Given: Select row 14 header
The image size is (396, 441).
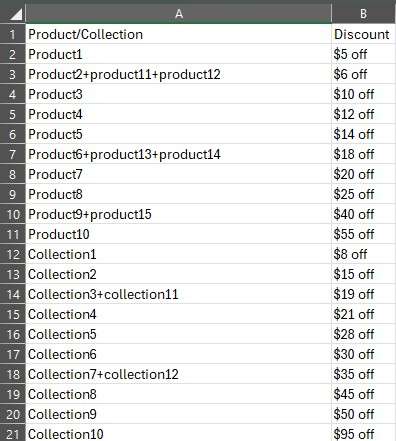Looking at the screenshot, I should [12, 294].
